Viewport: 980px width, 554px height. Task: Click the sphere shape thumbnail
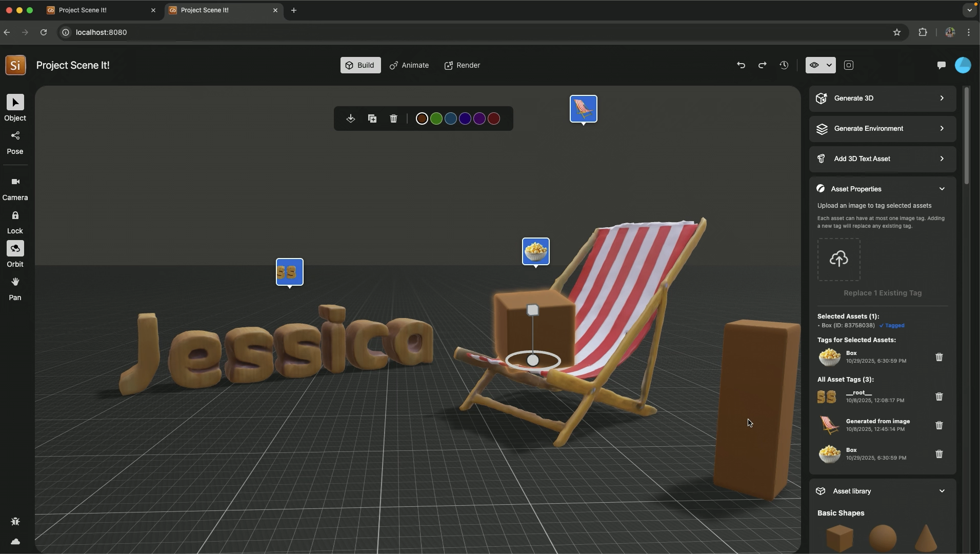(883, 538)
